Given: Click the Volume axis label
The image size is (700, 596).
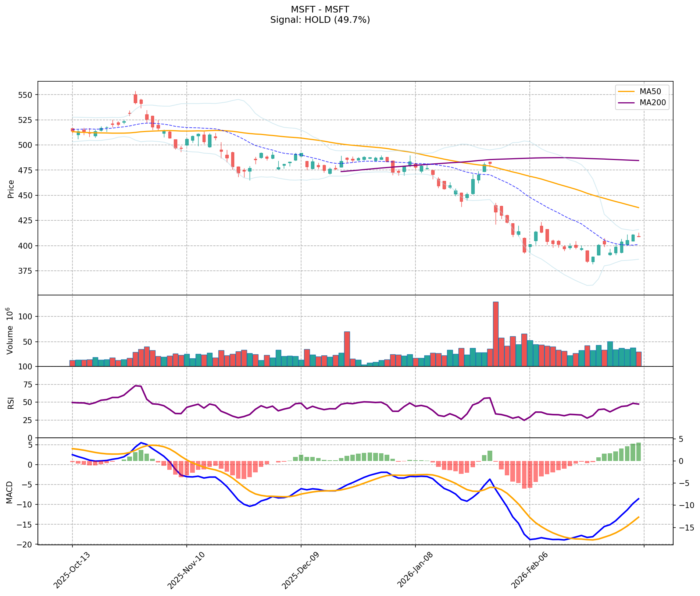Looking at the screenshot, I should (x=10, y=331).
